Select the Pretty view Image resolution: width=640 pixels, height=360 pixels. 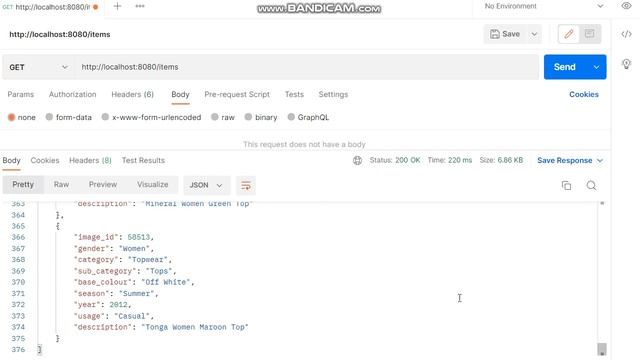[23, 184]
